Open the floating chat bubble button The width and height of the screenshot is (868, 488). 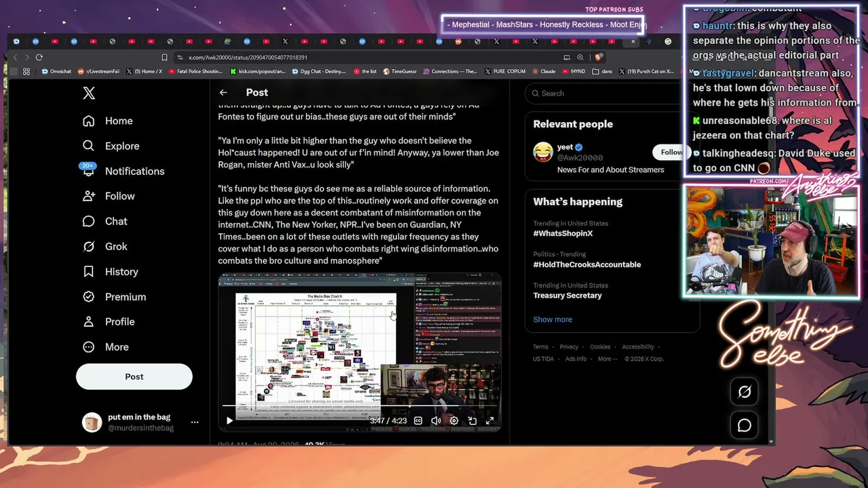pos(744,425)
